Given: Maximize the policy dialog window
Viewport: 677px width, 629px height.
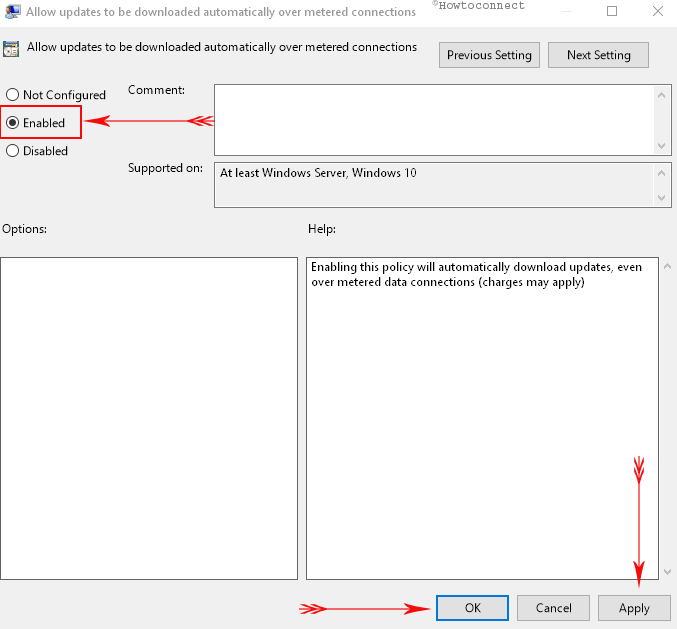Looking at the screenshot, I should (612, 11).
